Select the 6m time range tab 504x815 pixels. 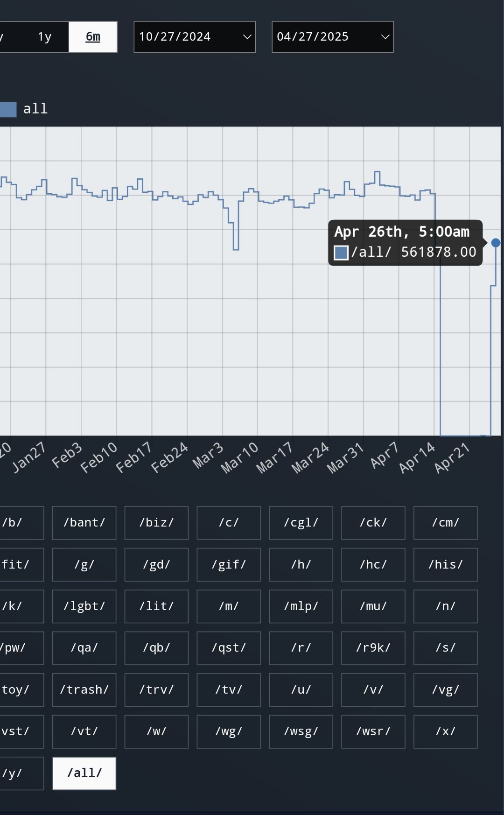tap(93, 37)
